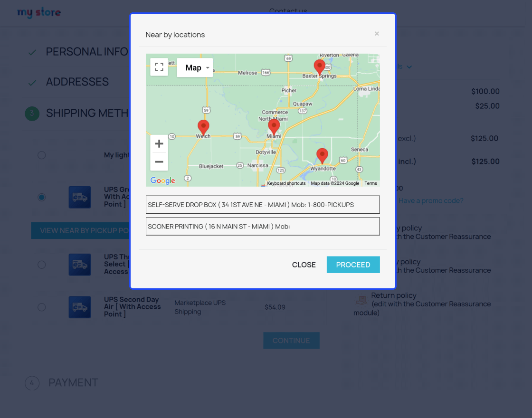
Task: Open the Map type dropdown
Action: point(195,67)
